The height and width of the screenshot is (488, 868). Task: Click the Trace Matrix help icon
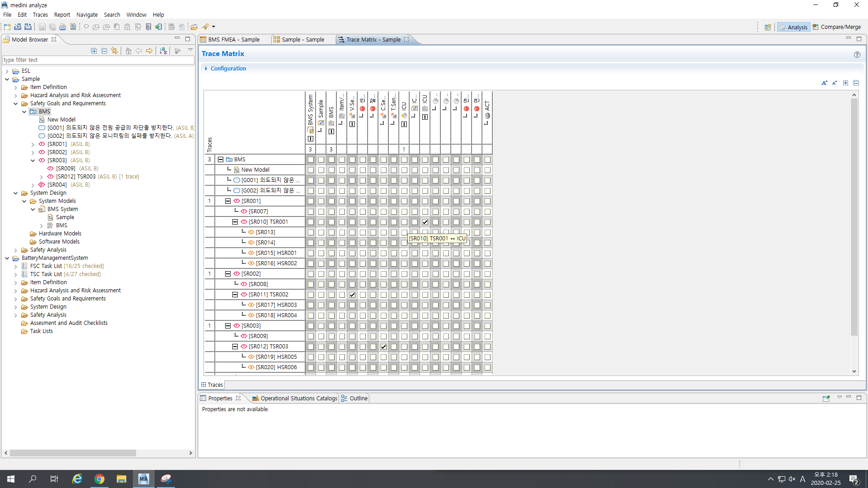857,55
